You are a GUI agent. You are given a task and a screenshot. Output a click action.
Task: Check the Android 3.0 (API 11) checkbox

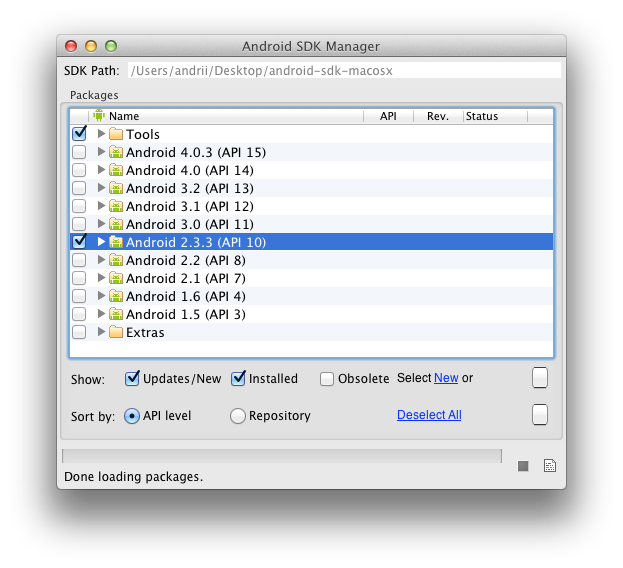tap(79, 224)
